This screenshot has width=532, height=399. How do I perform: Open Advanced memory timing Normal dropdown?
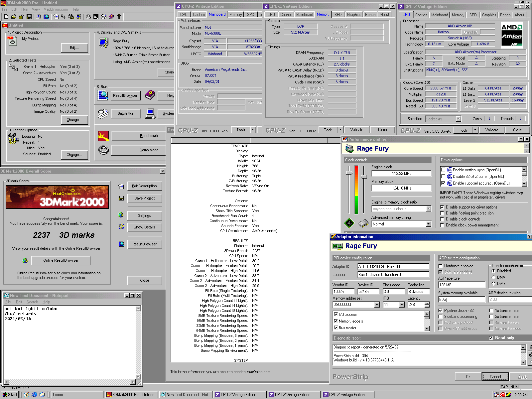[x=429, y=224]
